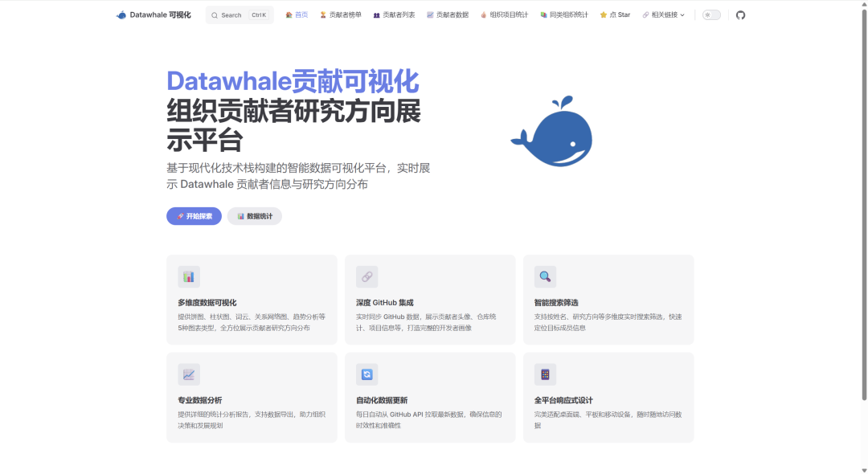Click the 全平台响应式设计 card title
The image size is (868, 474).
(x=563, y=400)
